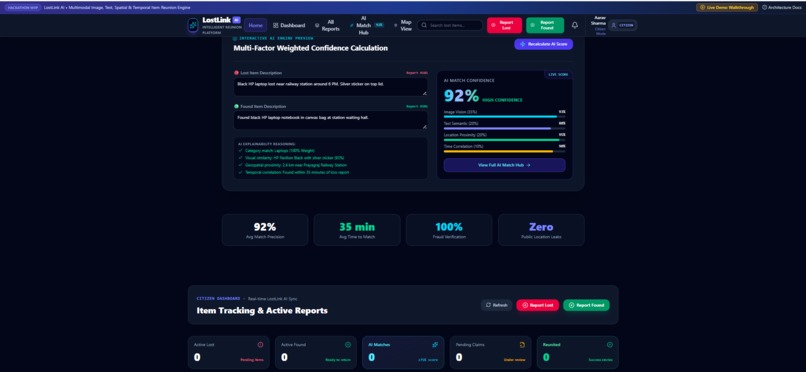Select the Pending Claims stat card
The image size is (806, 372).
[490, 352]
